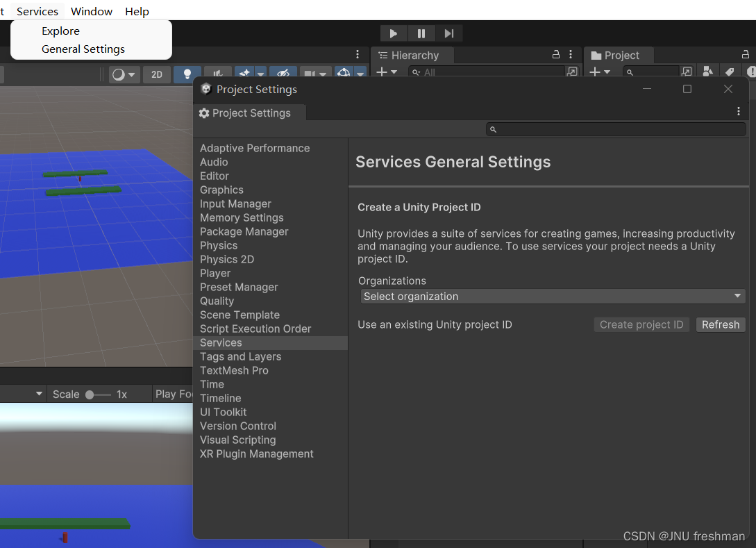
Task: Open the Select organization dropdown
Action: click(553, 296)
